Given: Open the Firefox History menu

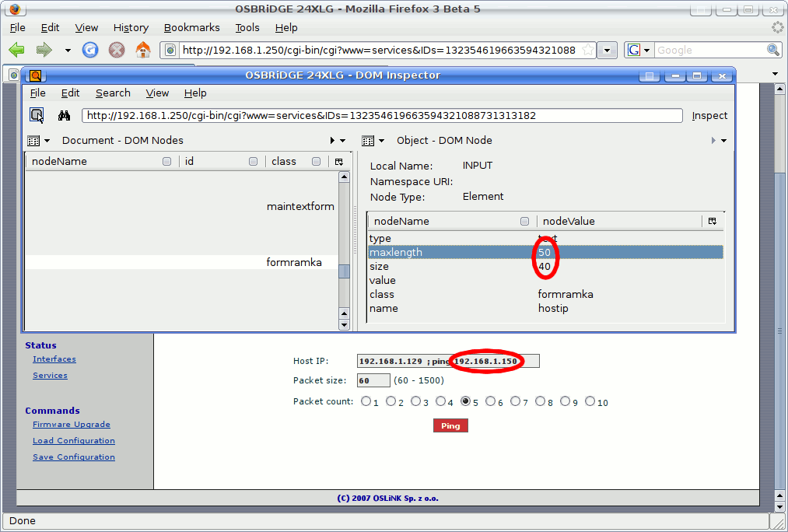Looking at the screenshot, I should tap(131, 28).
